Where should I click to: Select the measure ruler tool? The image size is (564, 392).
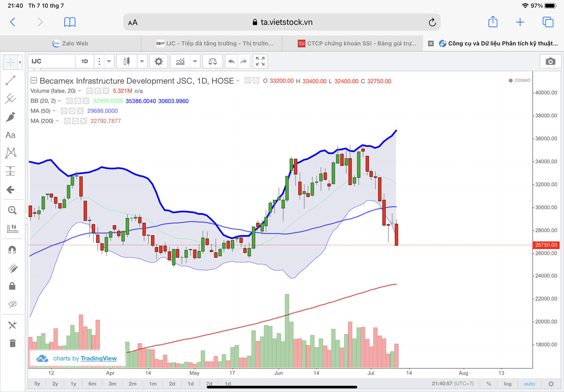12,229
